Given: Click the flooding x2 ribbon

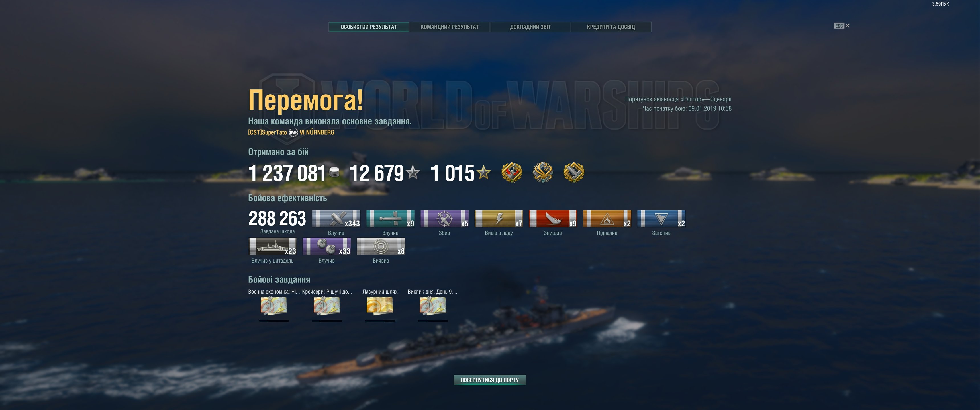Looking at the screenshot, I should 661,219.
